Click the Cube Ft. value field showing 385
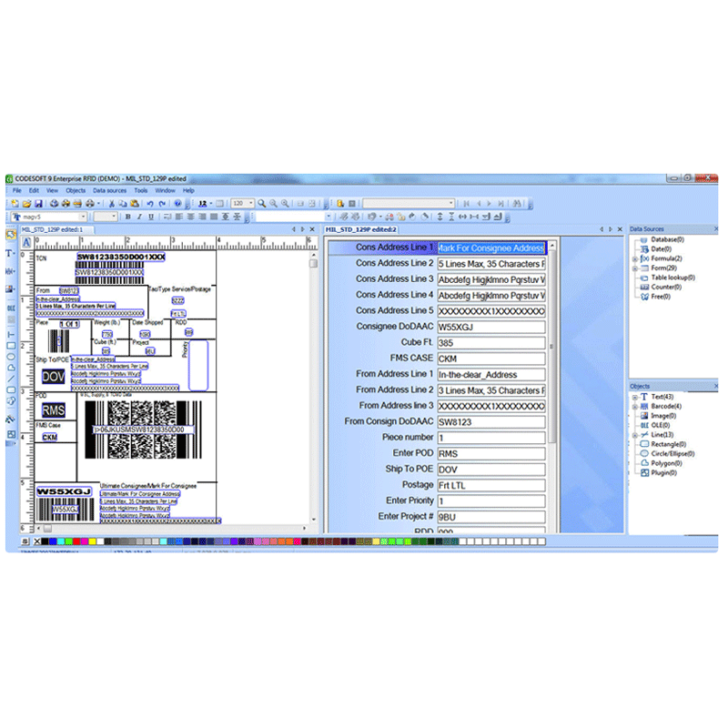Viewport: 728px width, 728px height. (x=492, y=342)
